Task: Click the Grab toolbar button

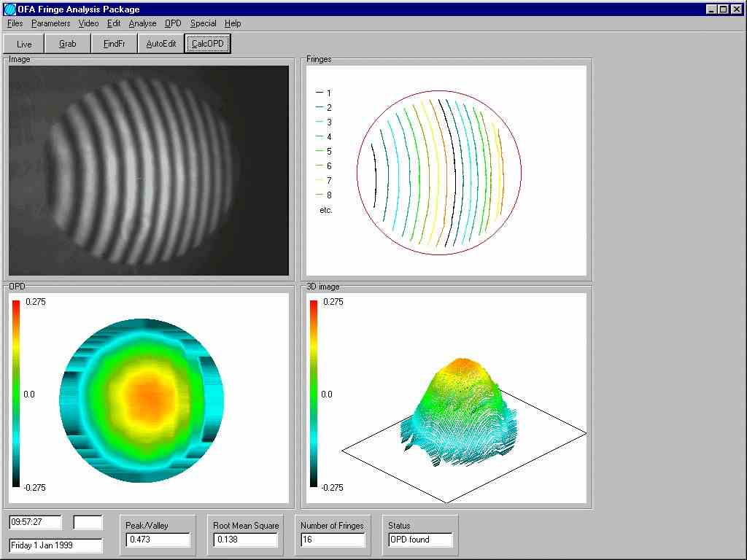Action: click(68, 44)
